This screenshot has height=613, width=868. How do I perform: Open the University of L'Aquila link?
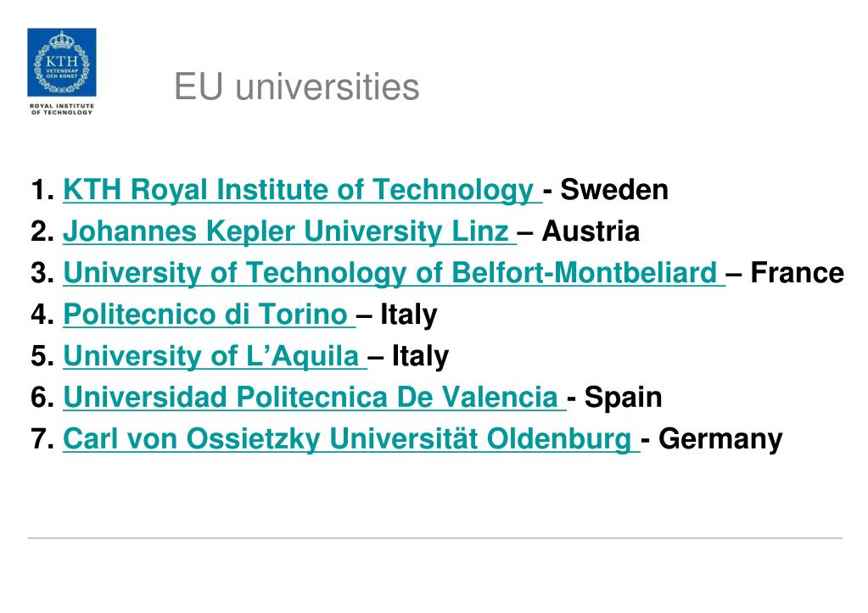215,356
